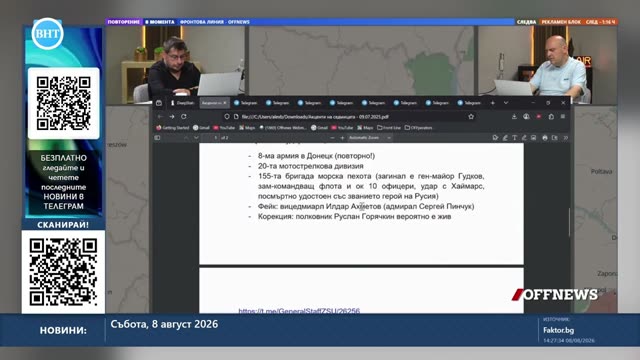
Task: Bookmark this page with the star icon
Action: [x=471, y=117]
